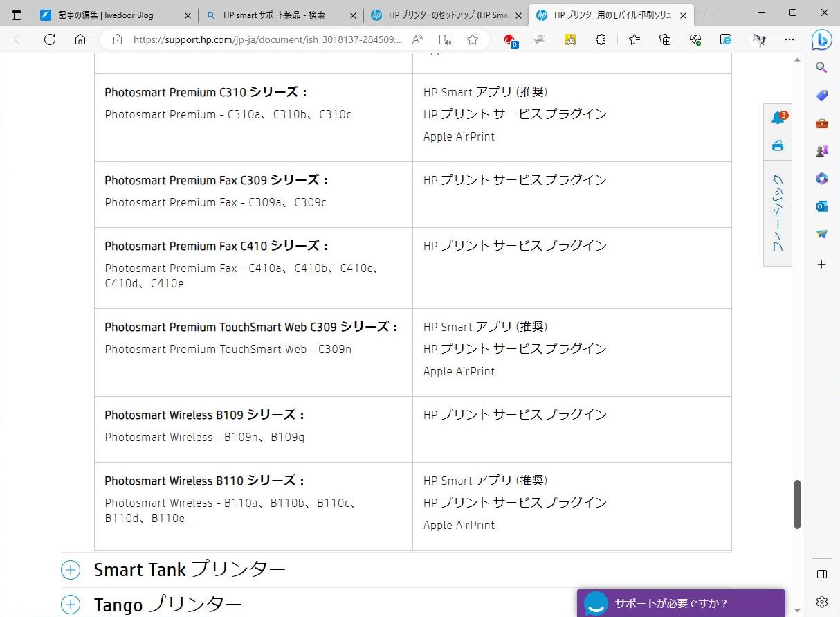Image resolution: width=840 pixels, height=617 pixels.
Task: Click HP プリント サービス プラグイン in B109 row
Action: 515,415
